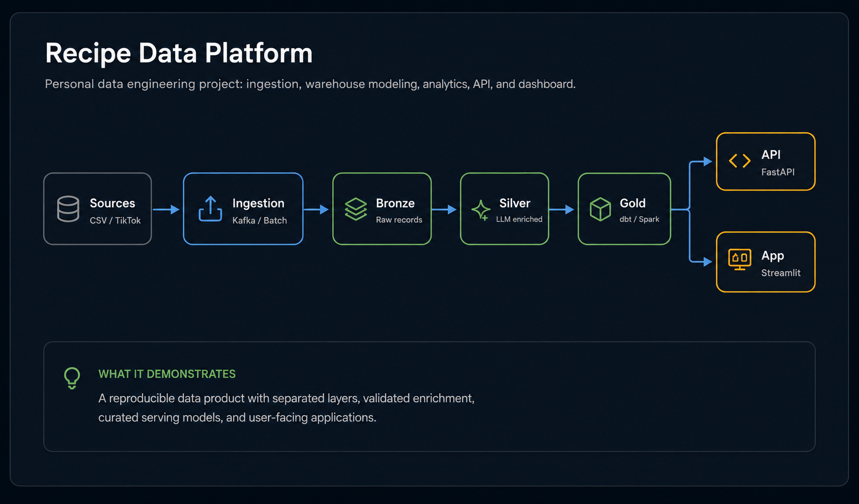This screenshot has width=859, height=504.
Task: Click the Gold cube icon
Action: [600, 209]
